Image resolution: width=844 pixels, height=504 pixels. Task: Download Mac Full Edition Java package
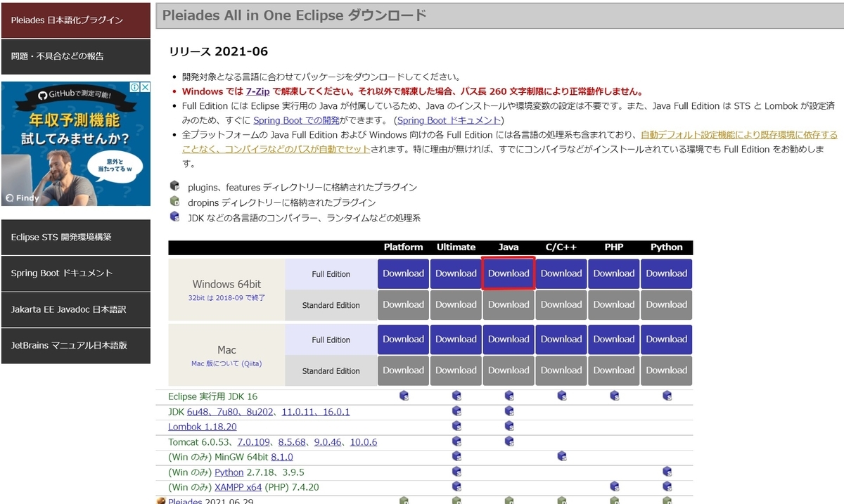click(x=509, y=339)
